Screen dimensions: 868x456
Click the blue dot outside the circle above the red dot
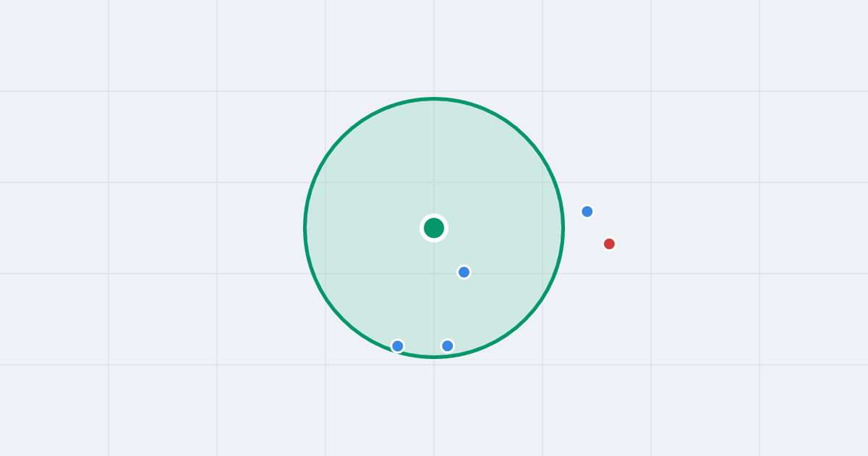tap(587, 211)
